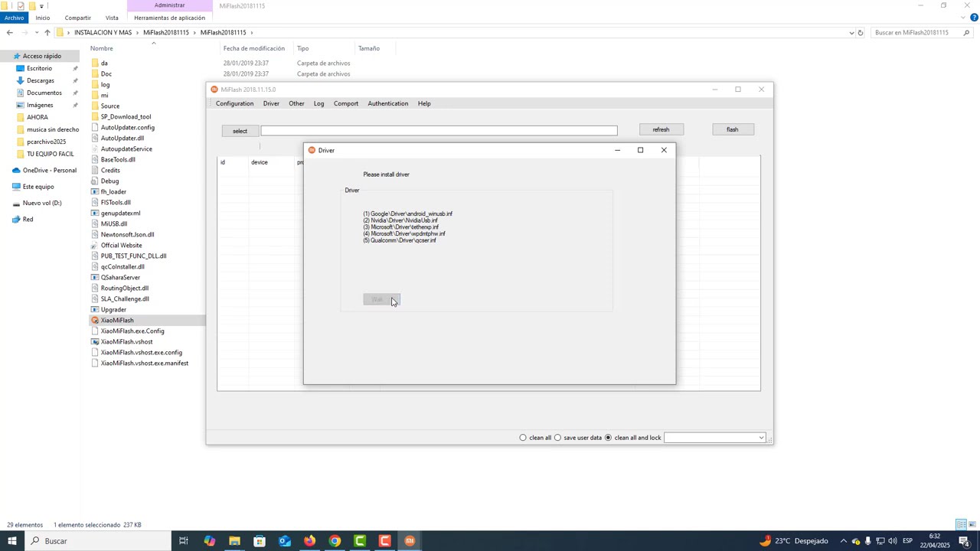
Task: Click volume speaker tray icon
Action: [x=893, y=541]
